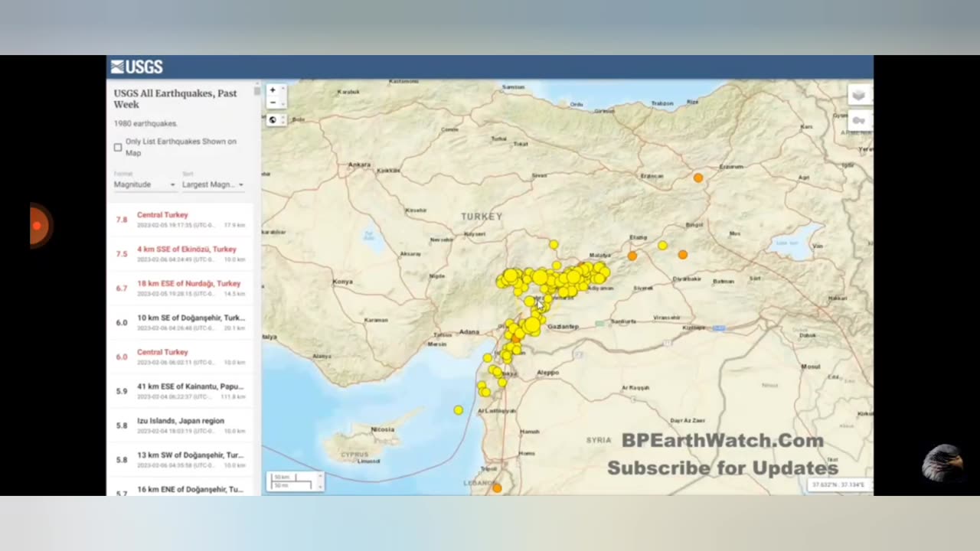Click the '1980 earthquakes' count text
980x551 pixels.
click(145, 123)
